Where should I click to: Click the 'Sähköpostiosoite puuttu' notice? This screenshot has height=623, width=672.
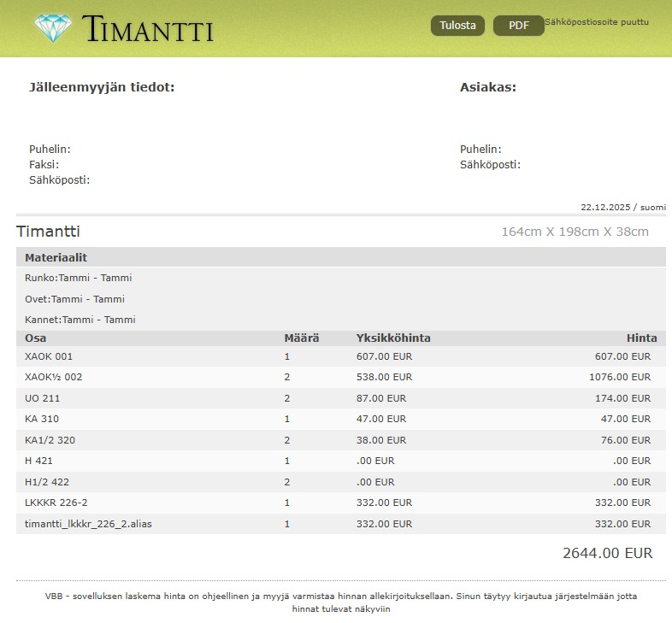(x=596, y=22)
